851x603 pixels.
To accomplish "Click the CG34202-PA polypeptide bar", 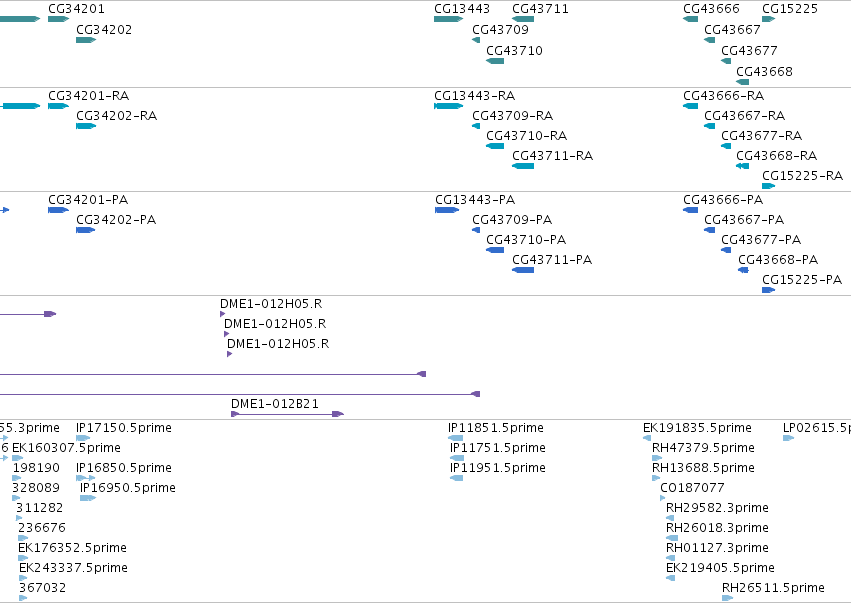I will (85, 230).
